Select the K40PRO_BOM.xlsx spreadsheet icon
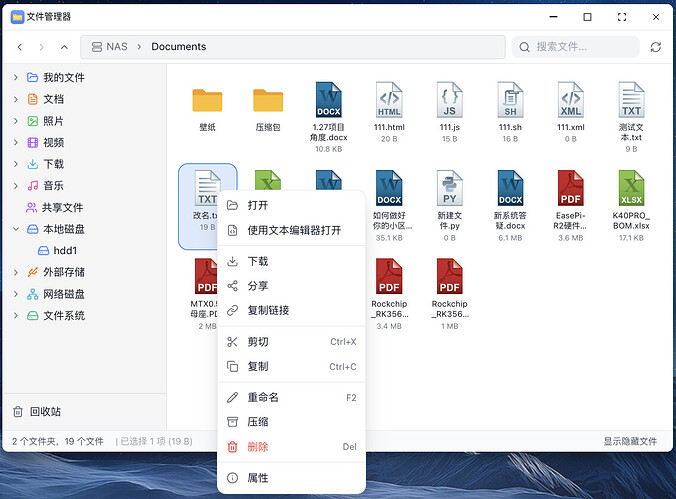 click(631, 188)
